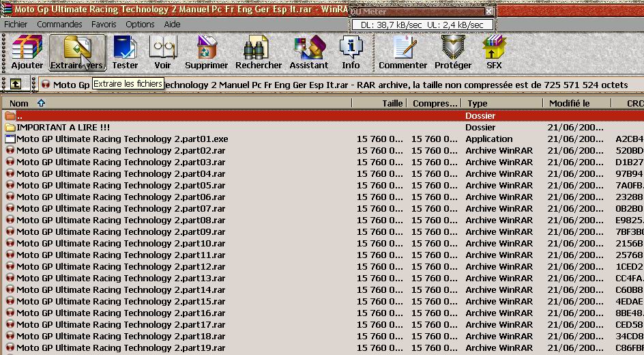This screenshot has height=355, width=644.
Task: Open the Aide menu
Action: pos(172,25)
